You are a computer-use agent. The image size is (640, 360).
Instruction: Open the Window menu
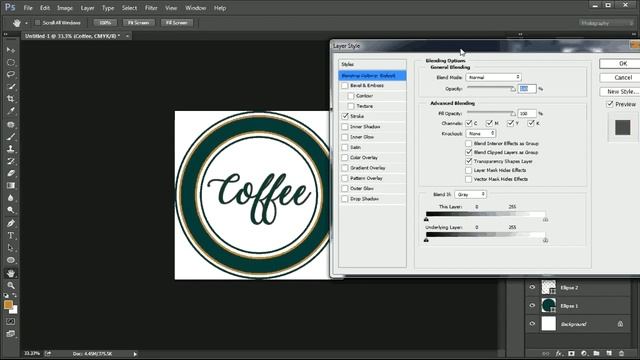196,8
